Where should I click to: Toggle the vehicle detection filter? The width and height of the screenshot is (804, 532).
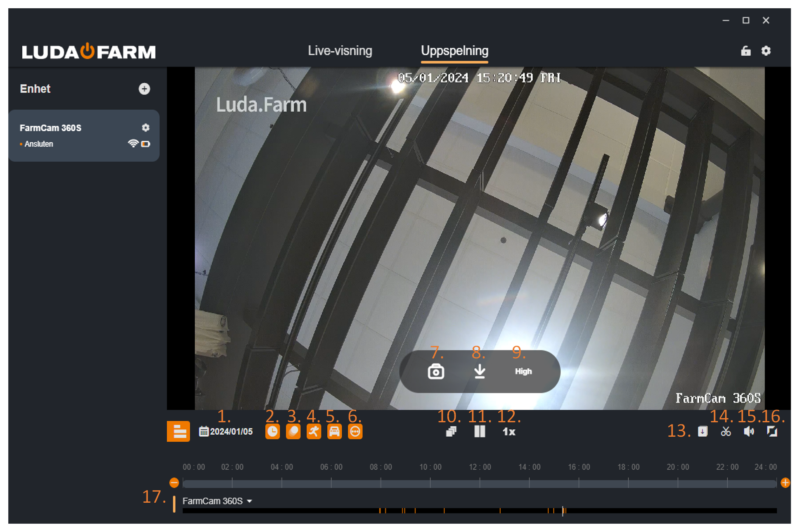tap(334, 432)
